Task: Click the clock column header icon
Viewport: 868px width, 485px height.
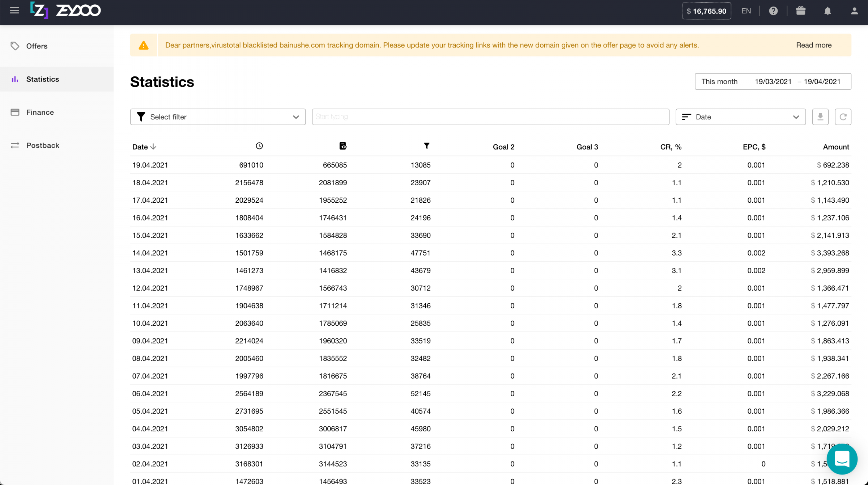Action: [259, 146]
